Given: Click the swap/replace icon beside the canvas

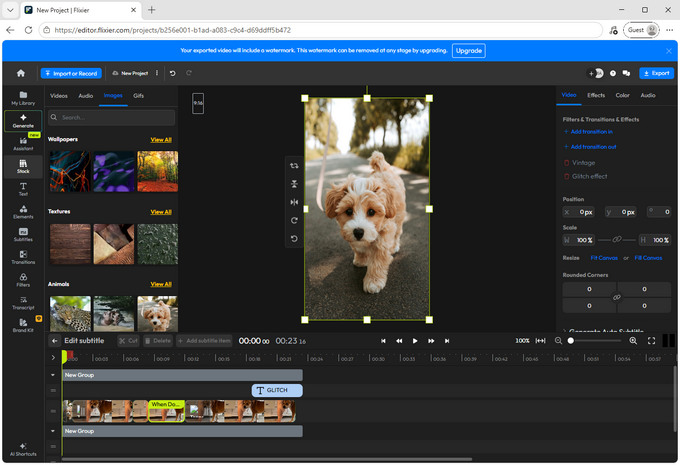Looking at the screenshot, I should (294, 166).
